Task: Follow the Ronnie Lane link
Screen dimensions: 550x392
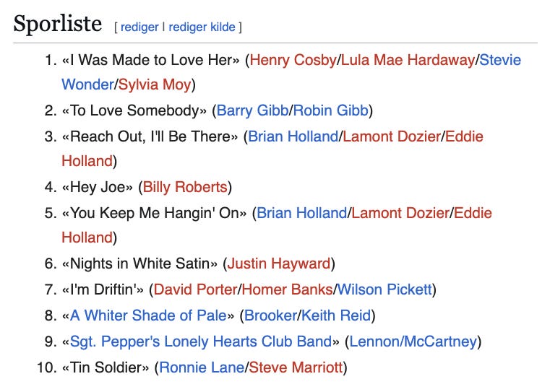Action: click(202, 367)
